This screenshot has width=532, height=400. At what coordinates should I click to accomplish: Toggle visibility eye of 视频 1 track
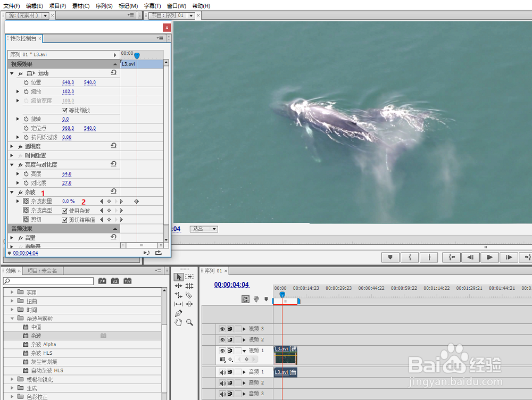click(x=222, y=351)
